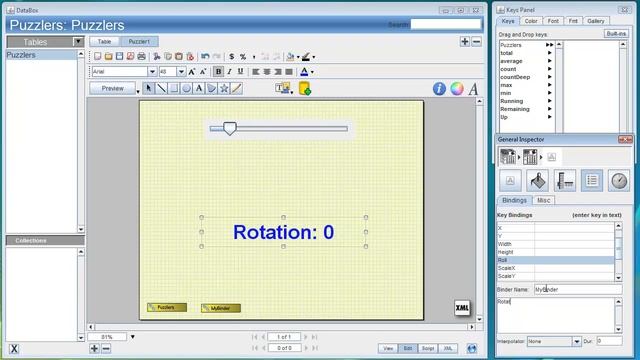
Task: Click in the Search field
Action: 446,24
